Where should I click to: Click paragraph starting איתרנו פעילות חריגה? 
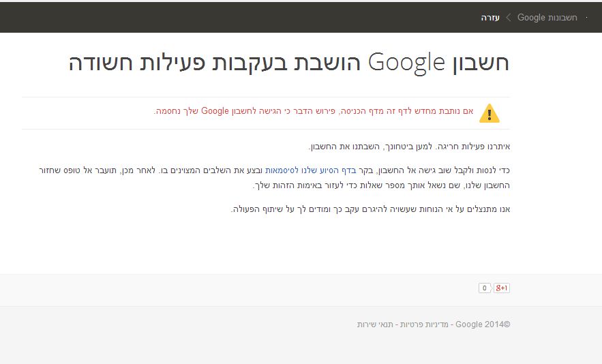(409, 147)
